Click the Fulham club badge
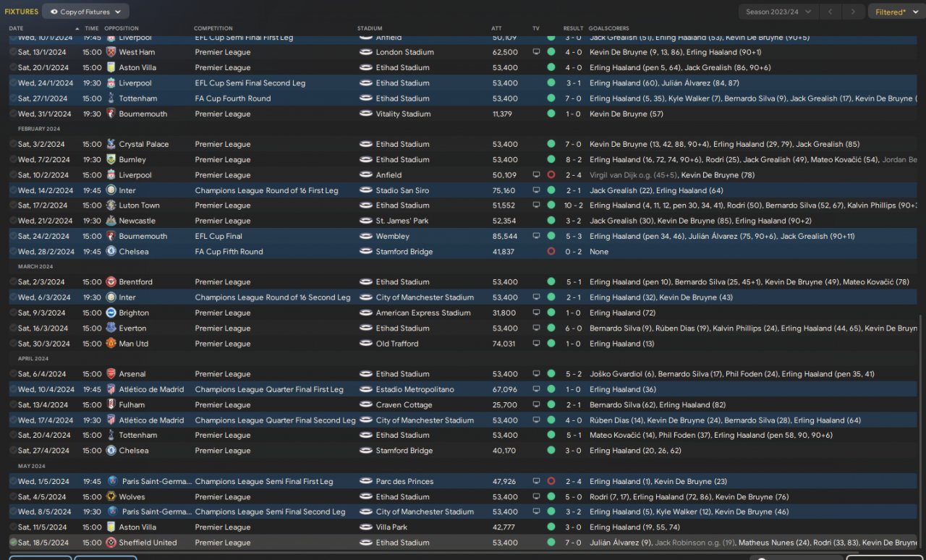This screenshot has width=926, height=560. (111, 404)
